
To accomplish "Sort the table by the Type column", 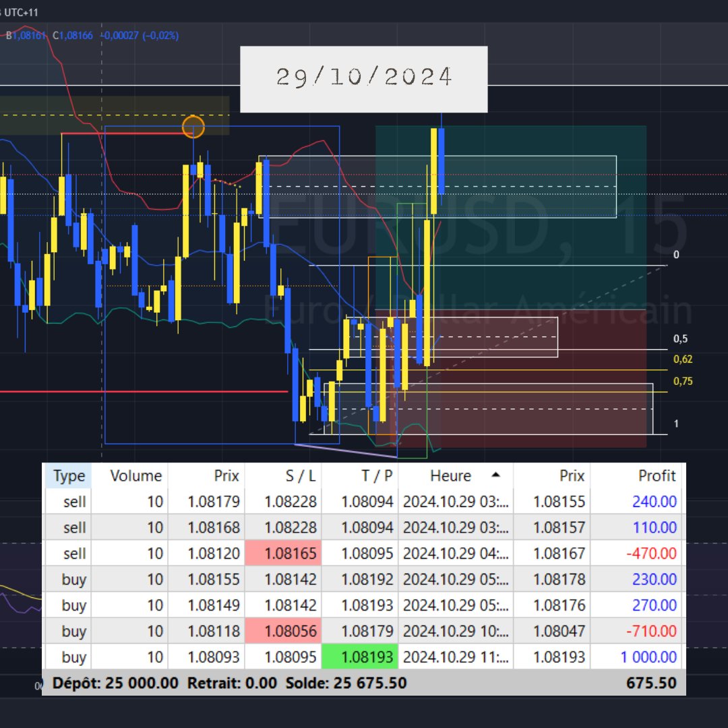I will [69, 476].
